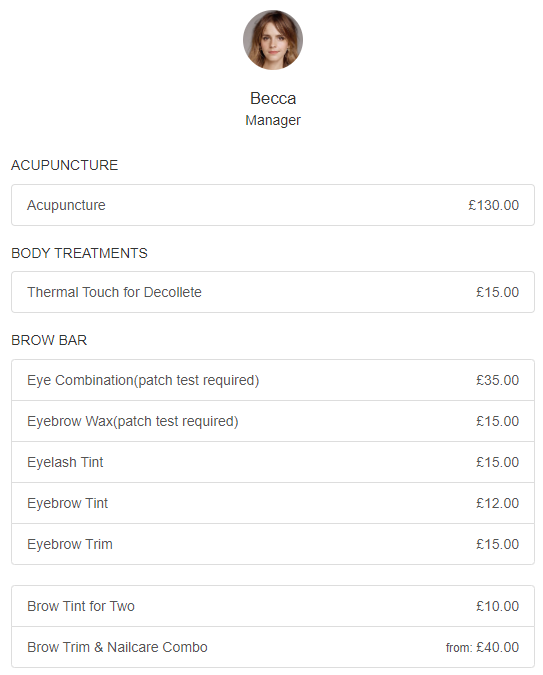Screen dimensions: 543x675
Task: Choose Thermal Touch for Decollete service
Action: pos(273,292)
